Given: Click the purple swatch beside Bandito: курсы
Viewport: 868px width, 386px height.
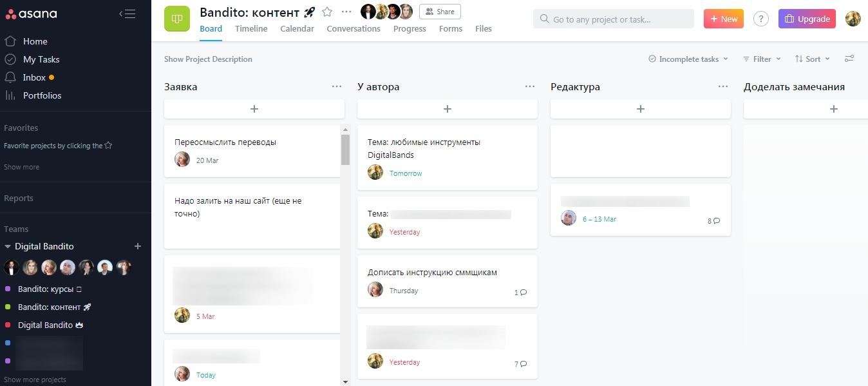Looking at the screenshot, I should pos(8,289).
